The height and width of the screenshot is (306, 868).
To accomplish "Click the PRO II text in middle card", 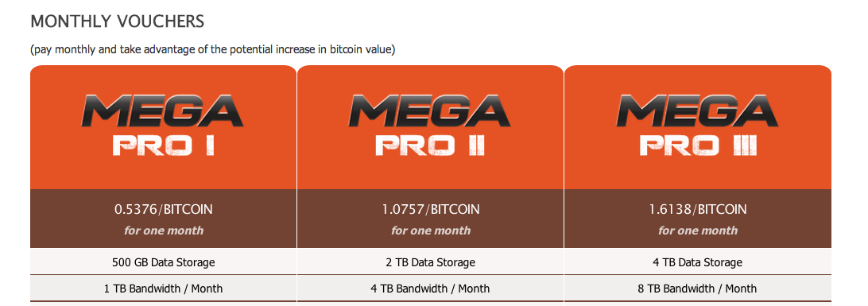I will [x=430, y=146].
